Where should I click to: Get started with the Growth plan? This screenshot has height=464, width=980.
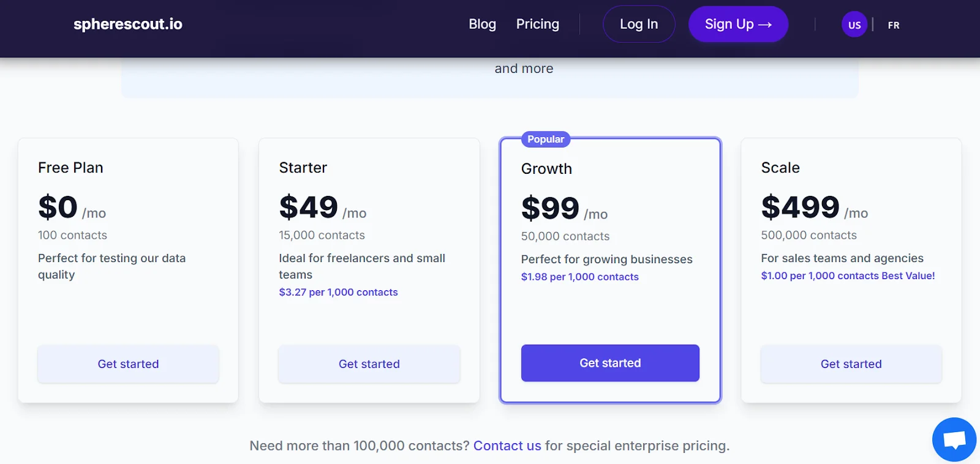pyautogui.click(x=610, y=363)
